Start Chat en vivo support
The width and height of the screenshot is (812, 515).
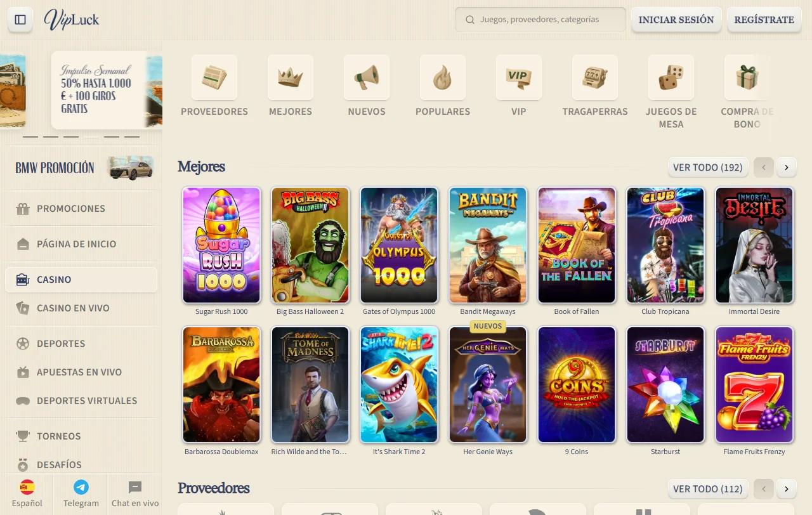(x=135, y=494)
